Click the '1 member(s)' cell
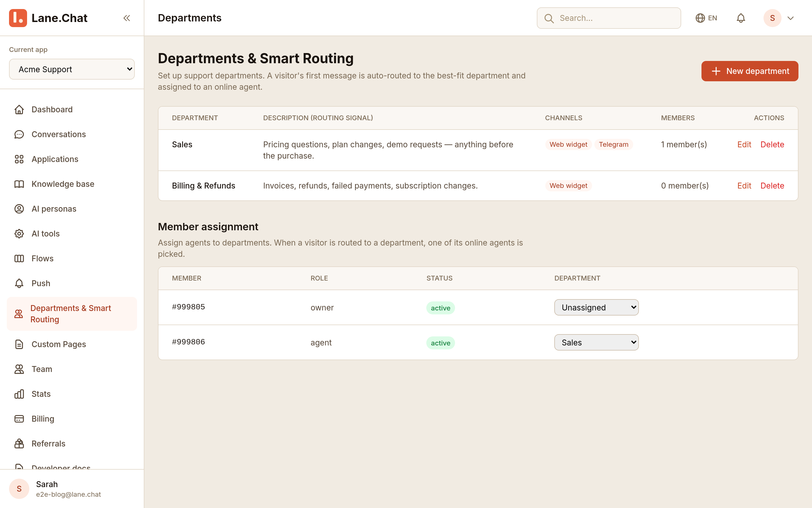This screenshot has width=812, height=508. pyautogui.click(x=684, y=144)
